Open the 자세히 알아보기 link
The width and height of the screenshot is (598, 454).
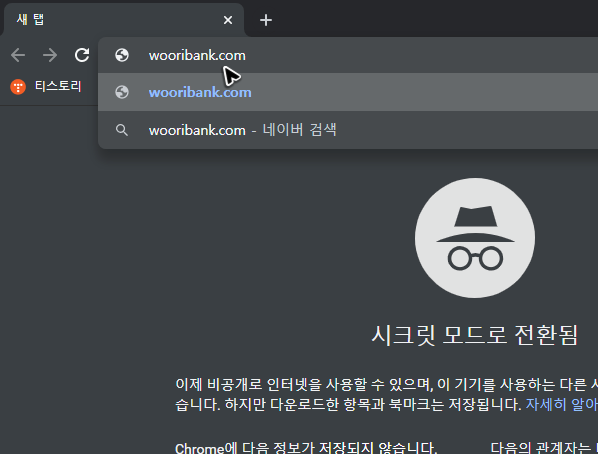(562, 404)
